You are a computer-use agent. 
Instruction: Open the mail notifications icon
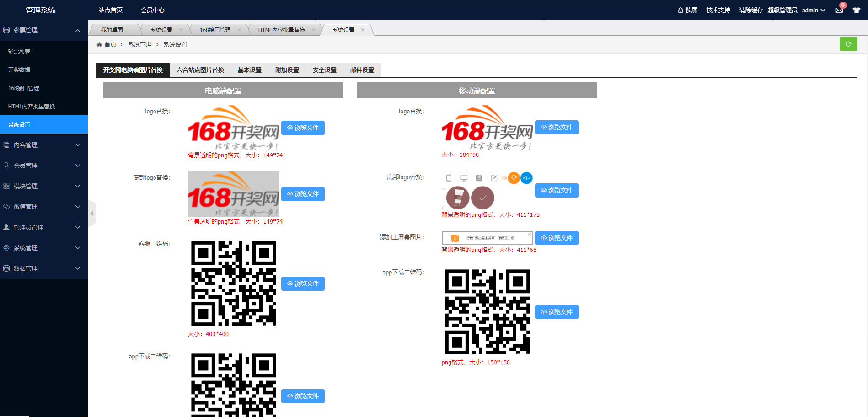[x=839, y=10]
